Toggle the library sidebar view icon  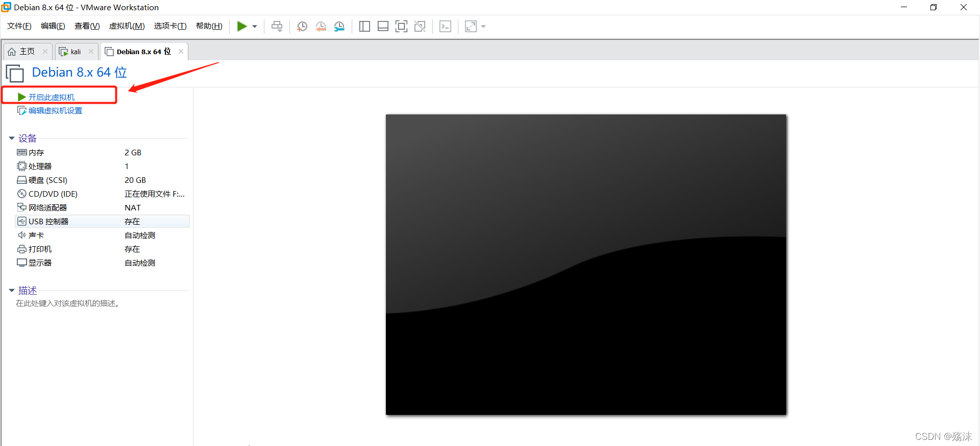(364, 27)
